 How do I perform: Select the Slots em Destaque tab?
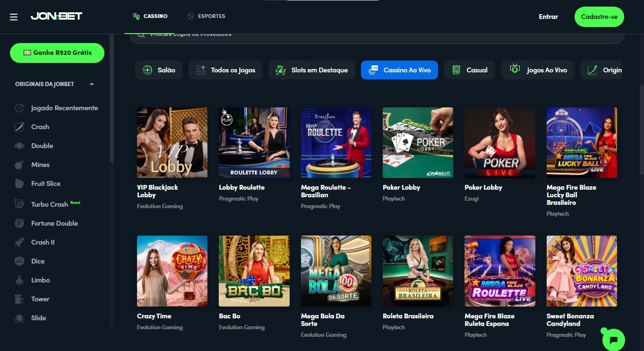[312, 70]
